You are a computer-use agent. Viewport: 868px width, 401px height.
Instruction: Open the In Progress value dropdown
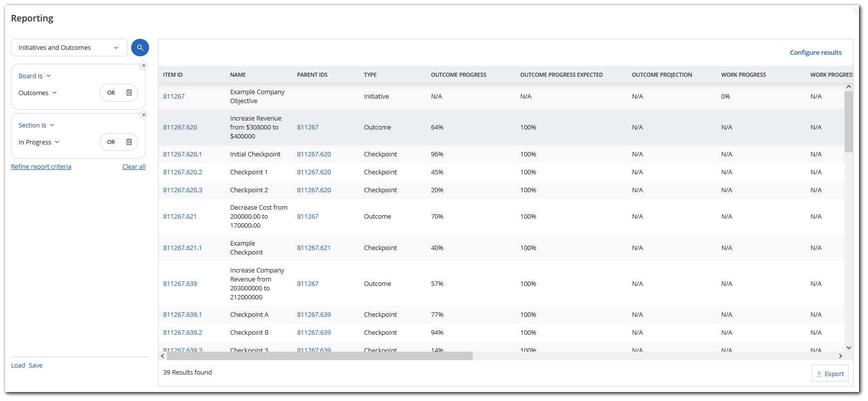39,142
